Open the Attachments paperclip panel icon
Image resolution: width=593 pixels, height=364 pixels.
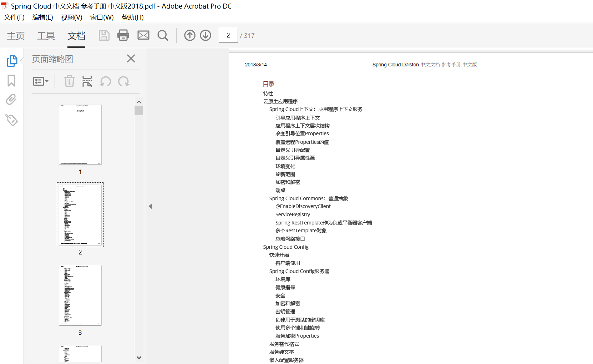(11, 100)
